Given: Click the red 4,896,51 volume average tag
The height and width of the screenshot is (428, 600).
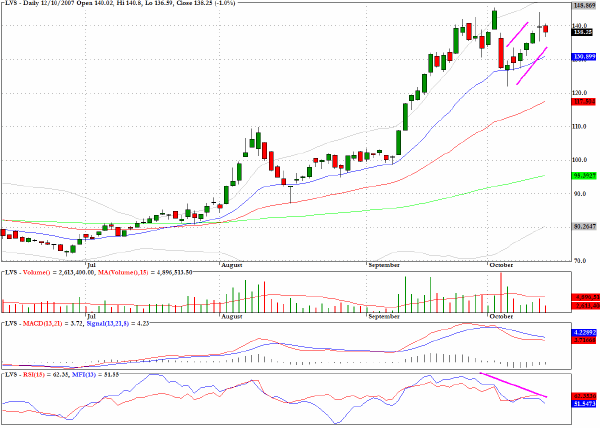Looking at the screenshot, I should pos(585,297).
